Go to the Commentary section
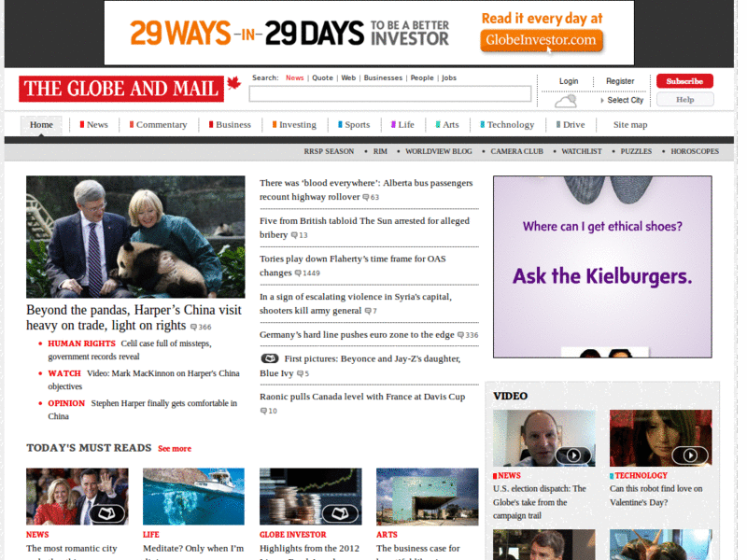This screenshot has height=560, width=747. click(x=158, y=125)
